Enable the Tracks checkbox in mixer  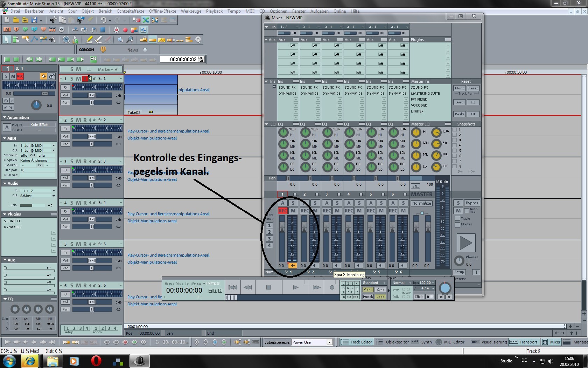pos(457,218)
